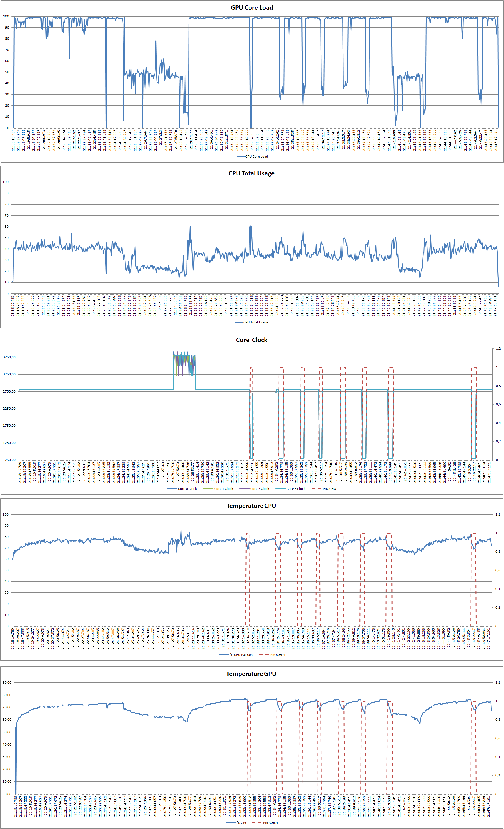Viewport: 504px width, 829px height.
Task: Click the 90,00 axis label in Temperature GPU chart
Action: coord(7,682)
